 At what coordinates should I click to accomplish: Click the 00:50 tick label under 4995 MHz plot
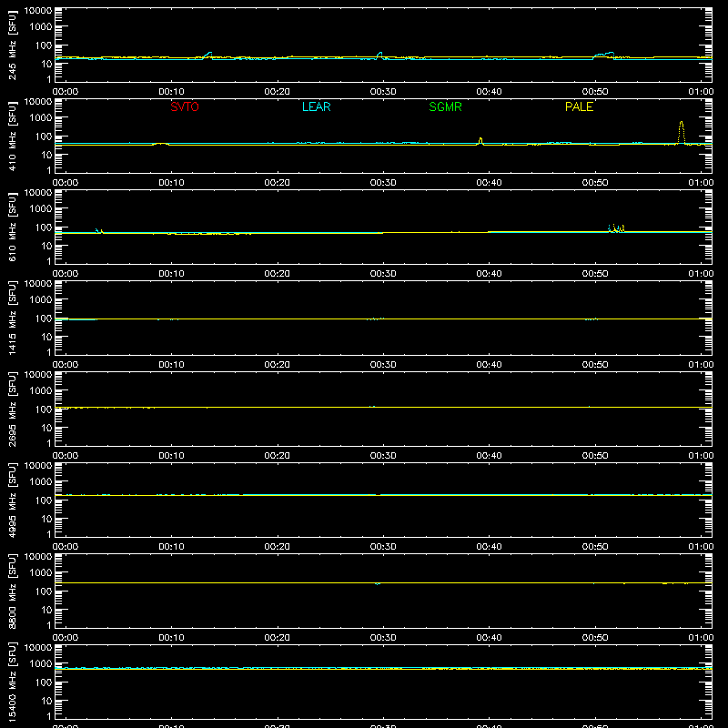point(595,547)
